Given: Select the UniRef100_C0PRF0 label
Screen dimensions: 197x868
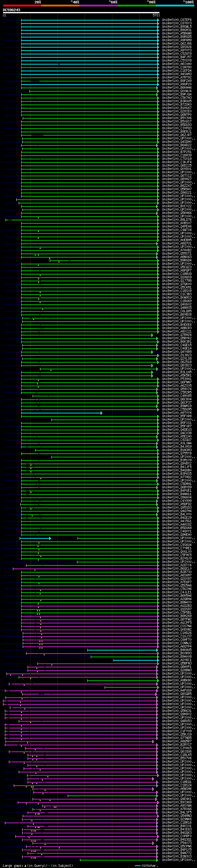Looking at the screenshot, I should [176, 836].
